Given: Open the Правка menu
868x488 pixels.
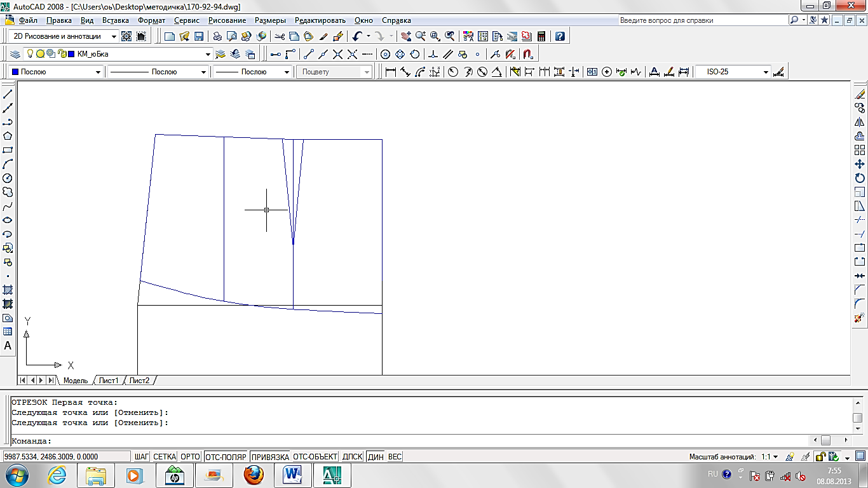Looking at the screenshot, I should [58, 20].
